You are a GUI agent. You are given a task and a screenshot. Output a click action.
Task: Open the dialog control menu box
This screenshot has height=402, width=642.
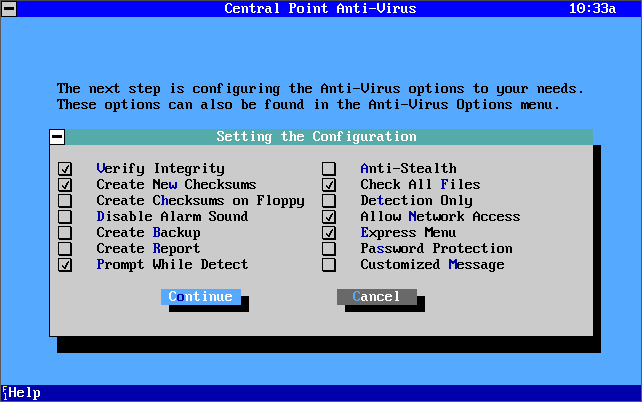pyautogui.click(x=57, y=137)
